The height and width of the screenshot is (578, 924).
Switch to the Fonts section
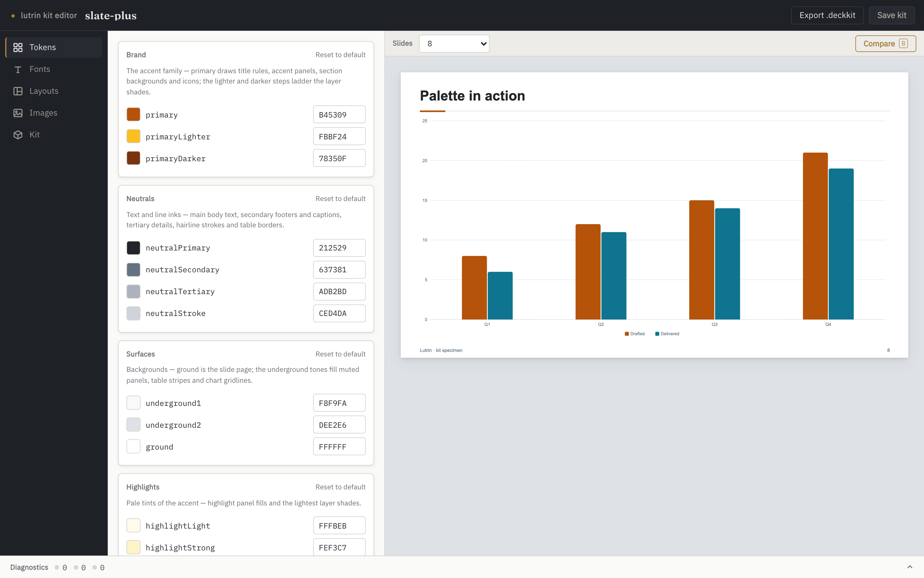(54, 69)
